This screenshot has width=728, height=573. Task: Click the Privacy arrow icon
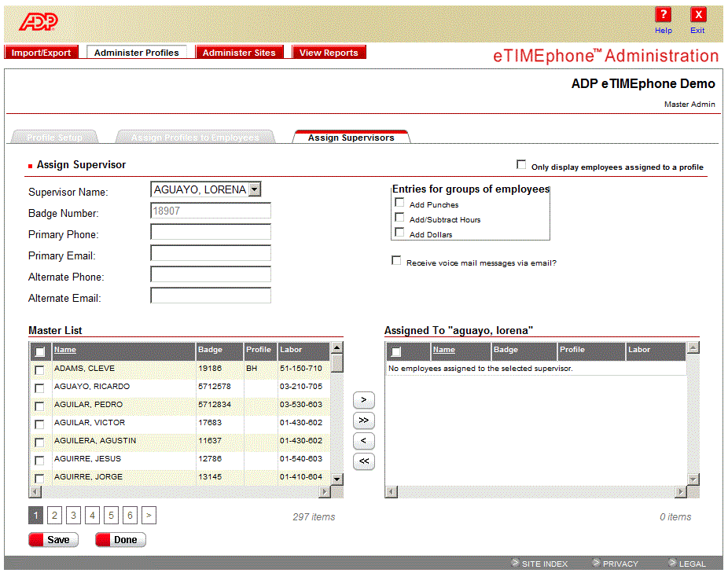click(x=596, y=563)
